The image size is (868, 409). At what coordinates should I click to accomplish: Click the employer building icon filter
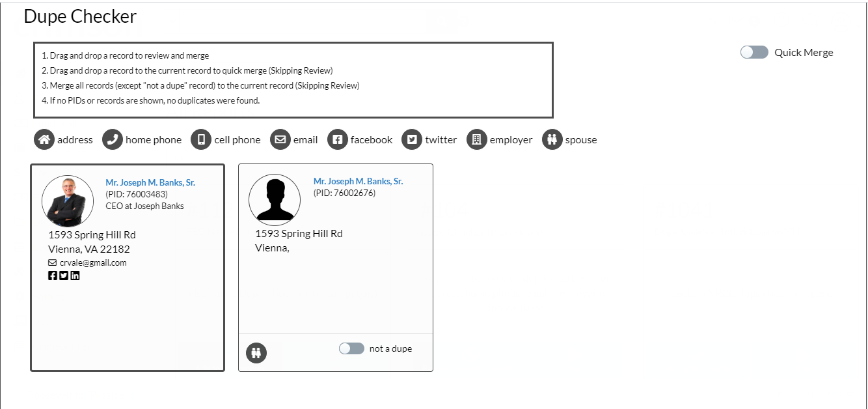[x=477, y=139]
